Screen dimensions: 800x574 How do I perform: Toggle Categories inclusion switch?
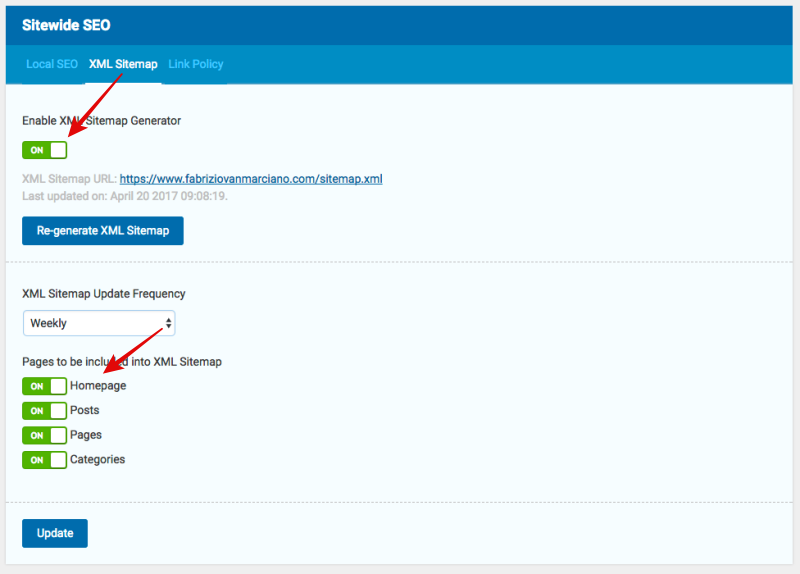pyautogui.click(x=44, y=460)
